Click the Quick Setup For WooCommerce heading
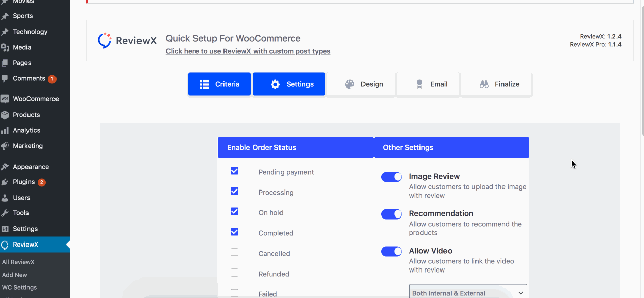 click(233, 38)
